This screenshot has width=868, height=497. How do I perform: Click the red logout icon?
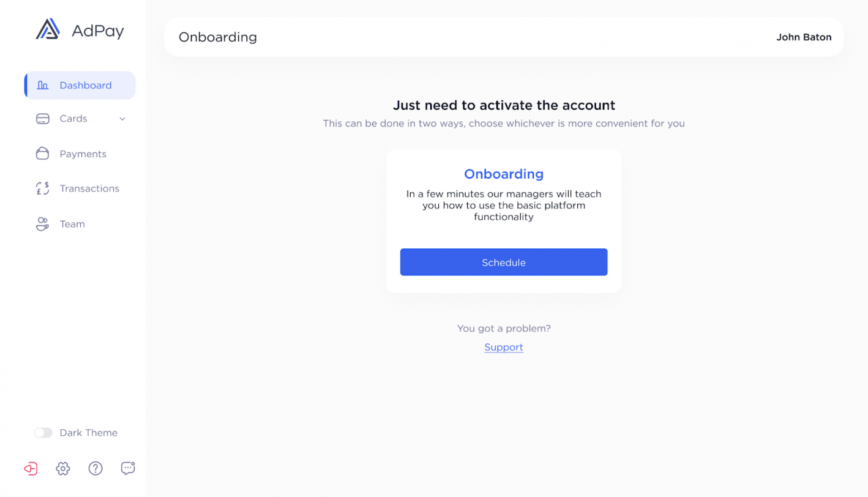31,469
